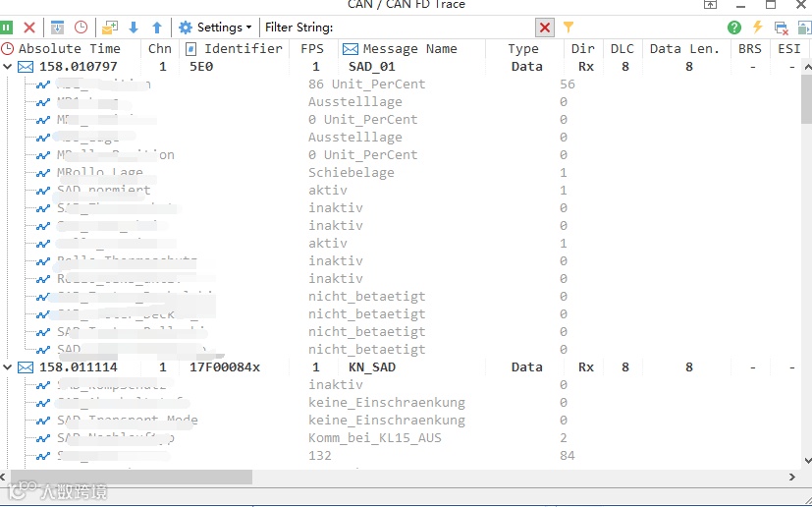This screenshot has width=812, height=507.
Task: Click the pin window icon in title bar
Action: [710, 5]
